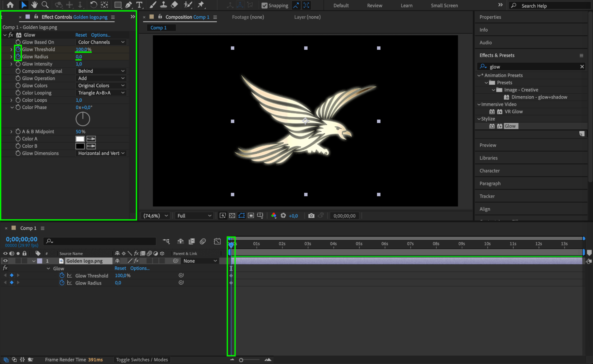Viewport: 593px width, 364px height.
Task: Take snapshot with camera icon
Action: click(311, 215)
